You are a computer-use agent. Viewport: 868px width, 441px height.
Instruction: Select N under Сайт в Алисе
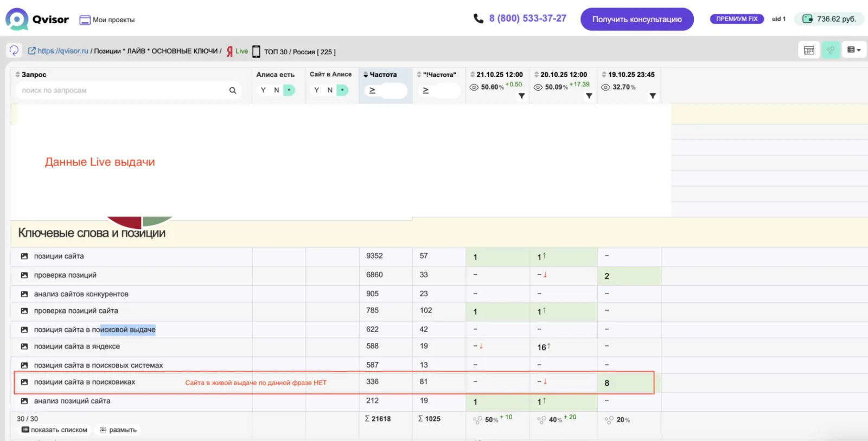[330, 90]
